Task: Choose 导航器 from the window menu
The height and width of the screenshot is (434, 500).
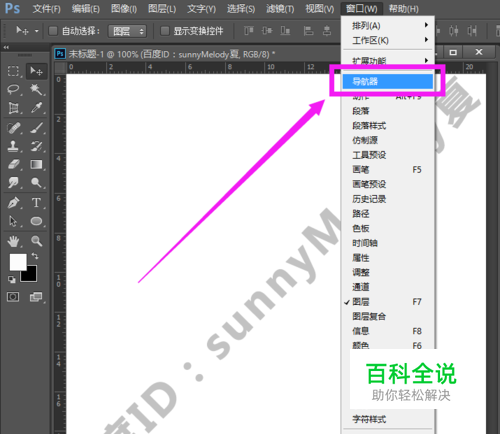Action: [x=388, y=81]
